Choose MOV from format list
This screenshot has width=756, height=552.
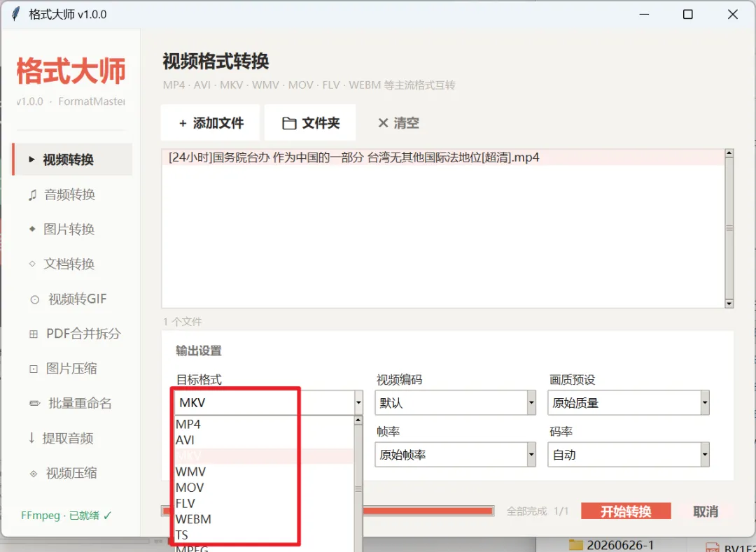(x=264, y=488)
